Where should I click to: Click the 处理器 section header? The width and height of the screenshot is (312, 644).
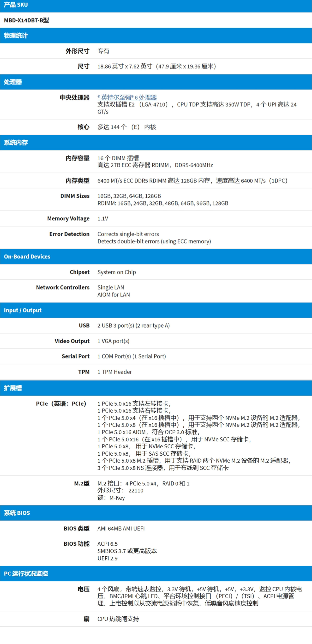(13, 82)
